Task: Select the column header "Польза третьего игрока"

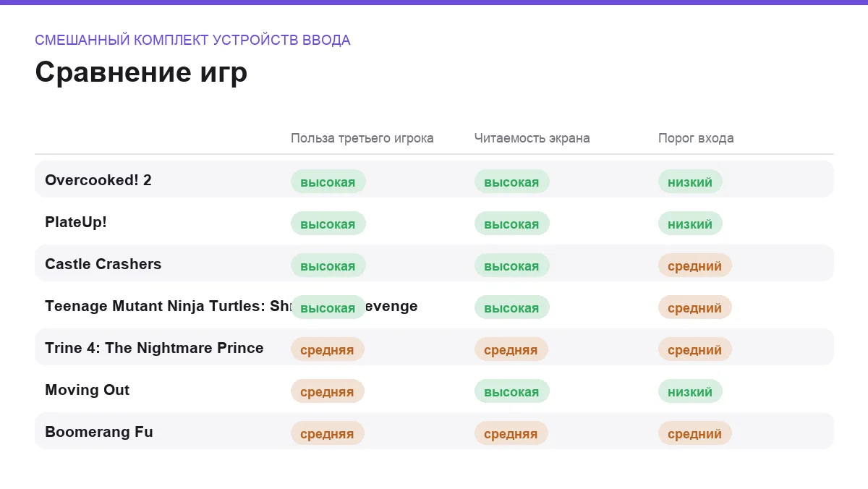Action: (x=362, y=138)
